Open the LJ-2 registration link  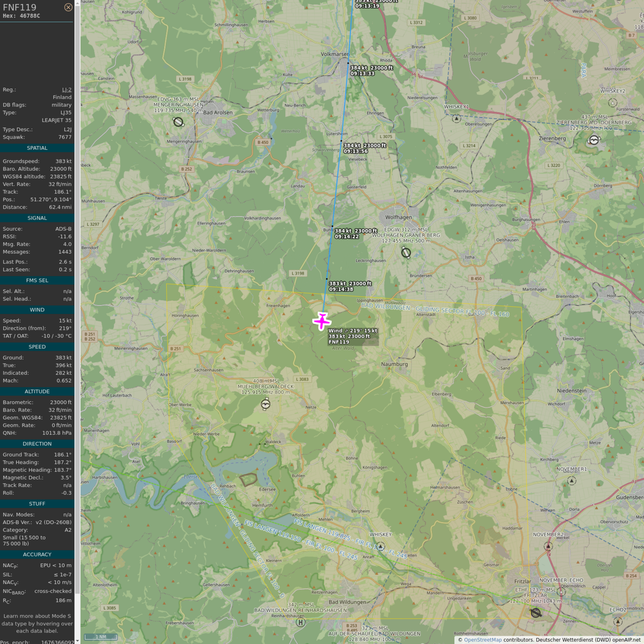pos(67,90)
